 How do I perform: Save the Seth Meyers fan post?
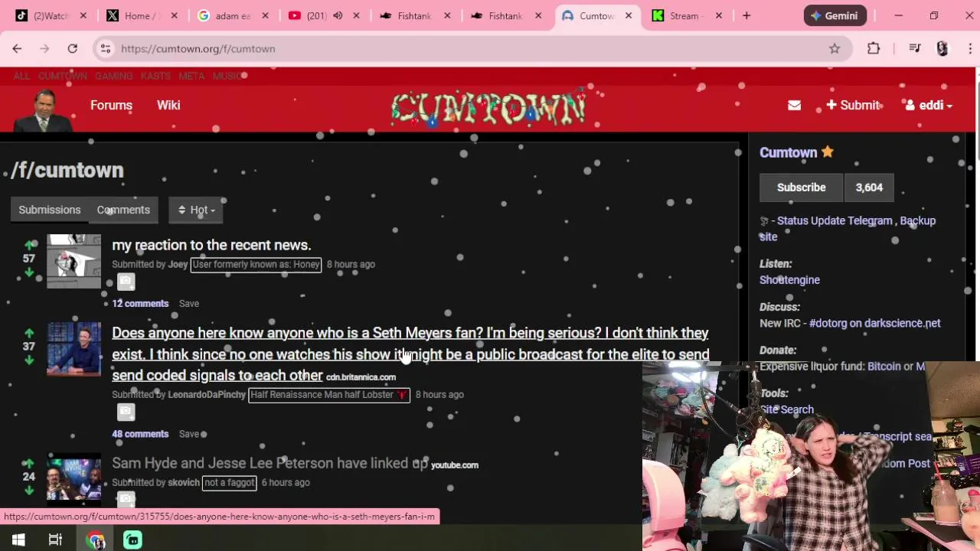tap(189, 434)
